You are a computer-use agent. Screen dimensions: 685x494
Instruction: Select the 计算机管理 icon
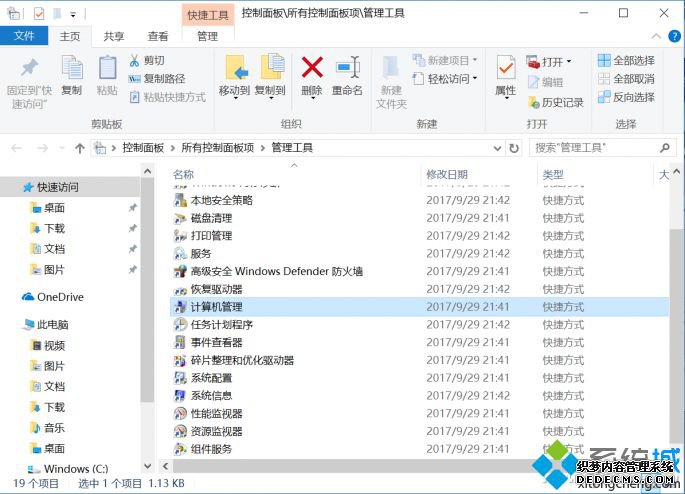tap(180, 307)
